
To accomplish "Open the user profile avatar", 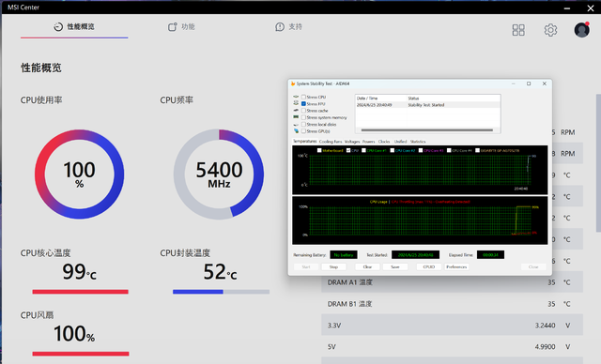I will pos(581,30).
